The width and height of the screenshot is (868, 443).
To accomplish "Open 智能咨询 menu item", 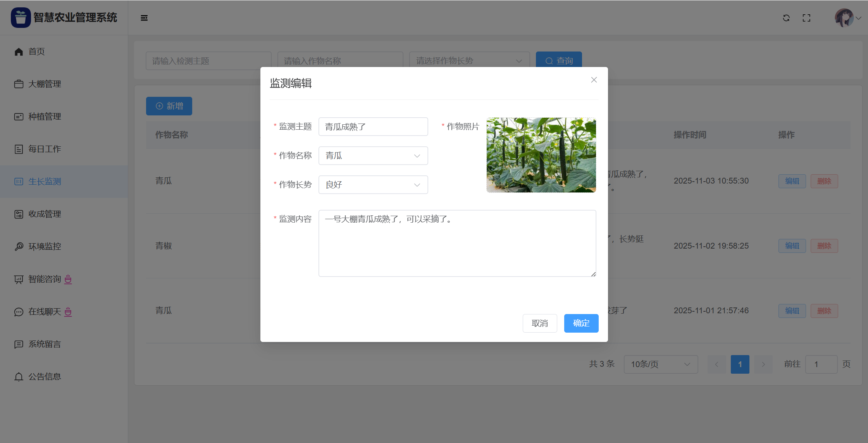I will (45, 279).
